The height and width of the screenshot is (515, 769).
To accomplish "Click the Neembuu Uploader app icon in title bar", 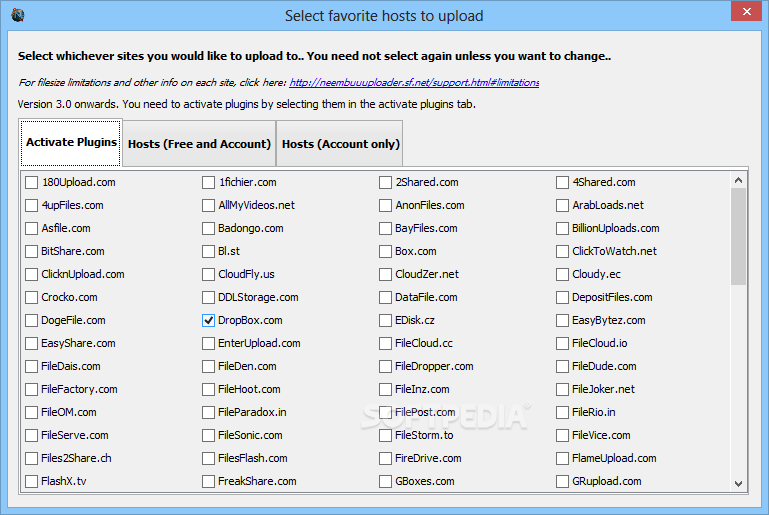I will (x=18, y=15).
